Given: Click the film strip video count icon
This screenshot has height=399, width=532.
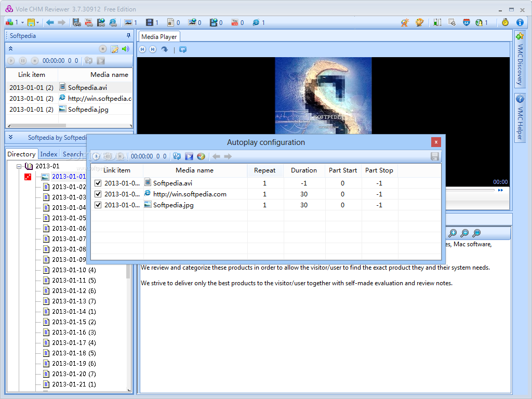Looking at the screenshot, I should (x=149, y=22).
